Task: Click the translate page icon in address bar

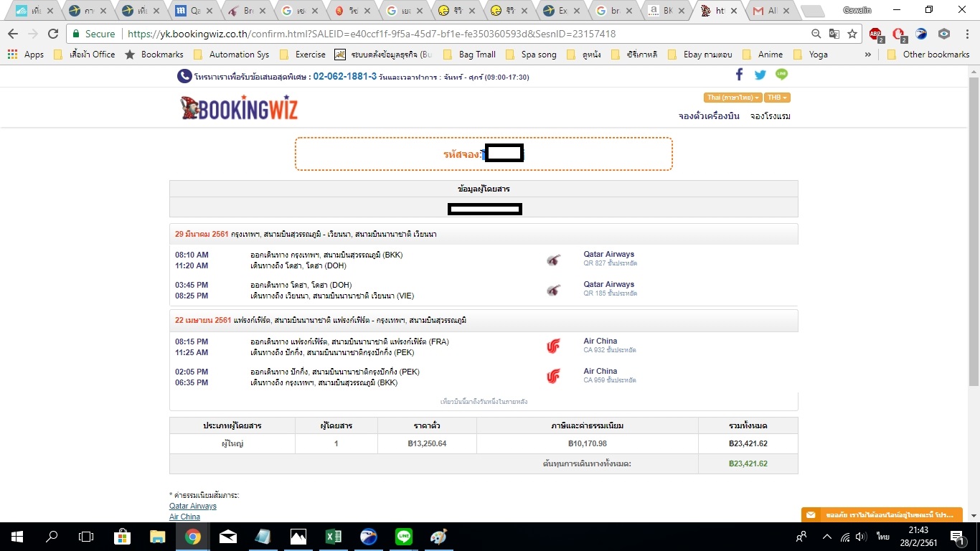Action: click(834, 34)
